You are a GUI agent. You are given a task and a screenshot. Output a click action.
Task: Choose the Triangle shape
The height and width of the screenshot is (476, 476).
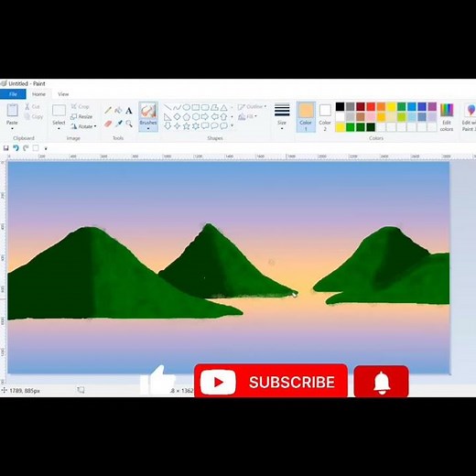pyautogui.click(x=224, y=107)
